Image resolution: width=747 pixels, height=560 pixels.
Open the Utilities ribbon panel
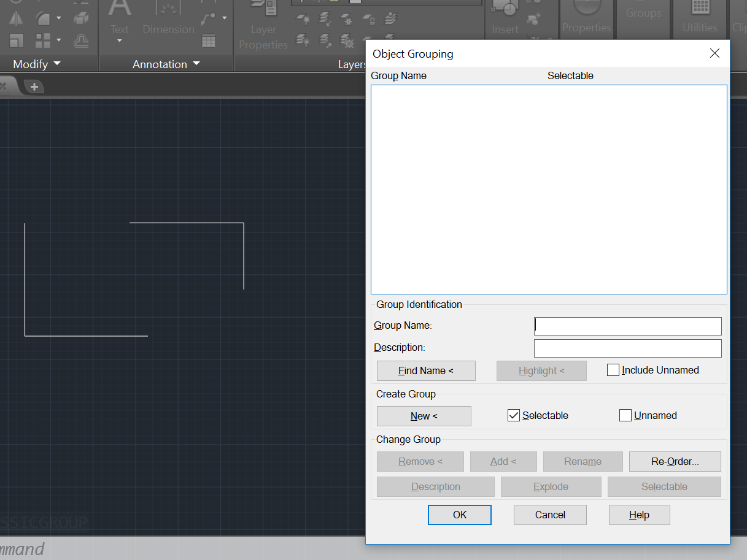click(x=700, y=17)
